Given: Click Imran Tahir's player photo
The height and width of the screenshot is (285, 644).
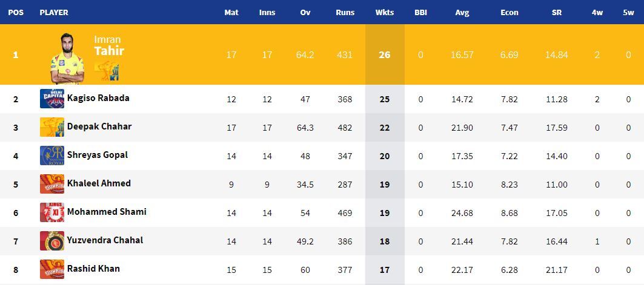Looking at the screenshot, I should point(67,59).
